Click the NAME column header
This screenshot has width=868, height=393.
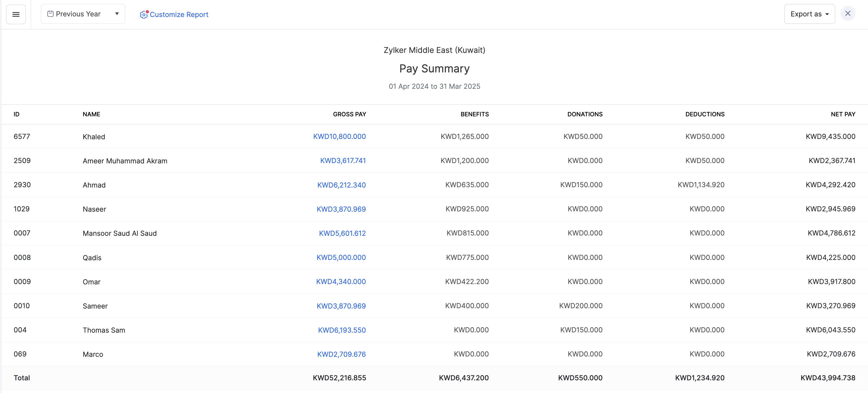pyautogui.click(x=91, y=114)
